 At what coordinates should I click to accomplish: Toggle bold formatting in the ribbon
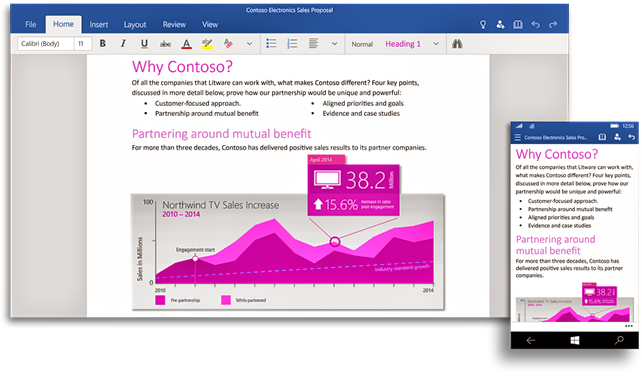[103, 43]
